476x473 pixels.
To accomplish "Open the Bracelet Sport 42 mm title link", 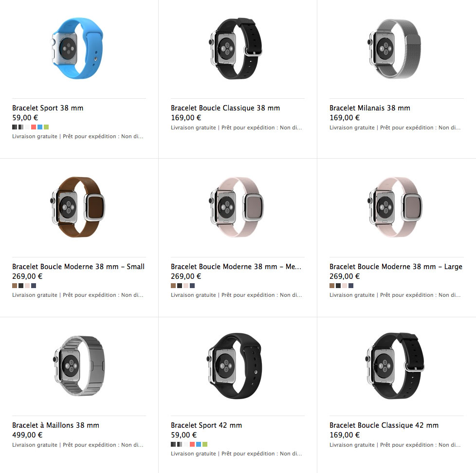I will [206, 425].
